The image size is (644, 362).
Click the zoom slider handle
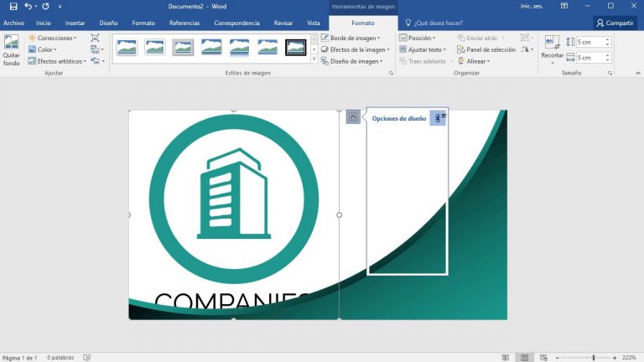[x=594, y=358]
